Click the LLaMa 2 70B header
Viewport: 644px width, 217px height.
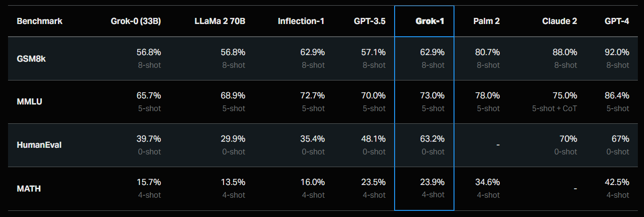tap(220, 21)
